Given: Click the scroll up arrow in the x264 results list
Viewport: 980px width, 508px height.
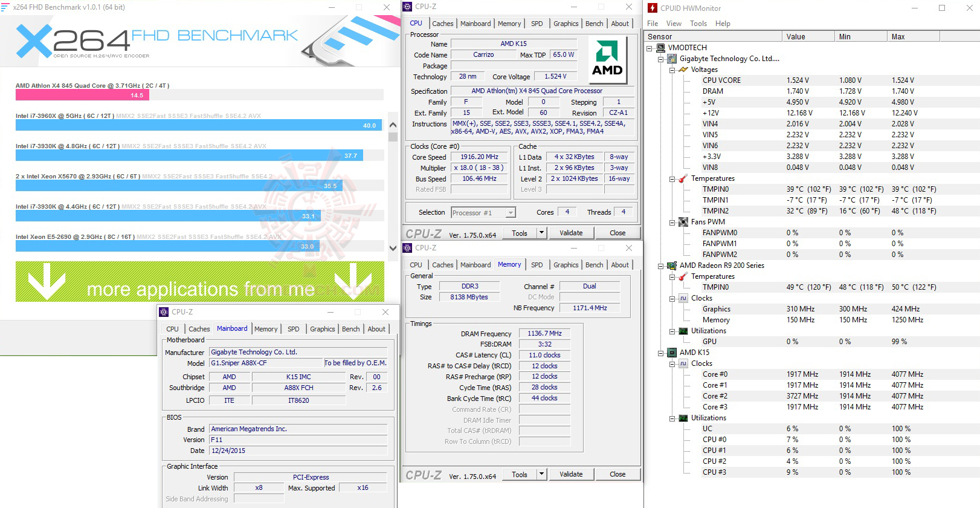Looking at the screenshot, I should click(x=393, y=125).
